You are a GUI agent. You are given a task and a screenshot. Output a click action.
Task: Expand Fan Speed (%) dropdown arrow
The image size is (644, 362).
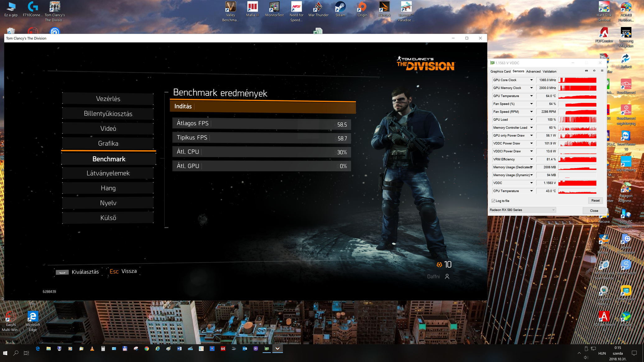pyautogui.click(x=531, y=104)
